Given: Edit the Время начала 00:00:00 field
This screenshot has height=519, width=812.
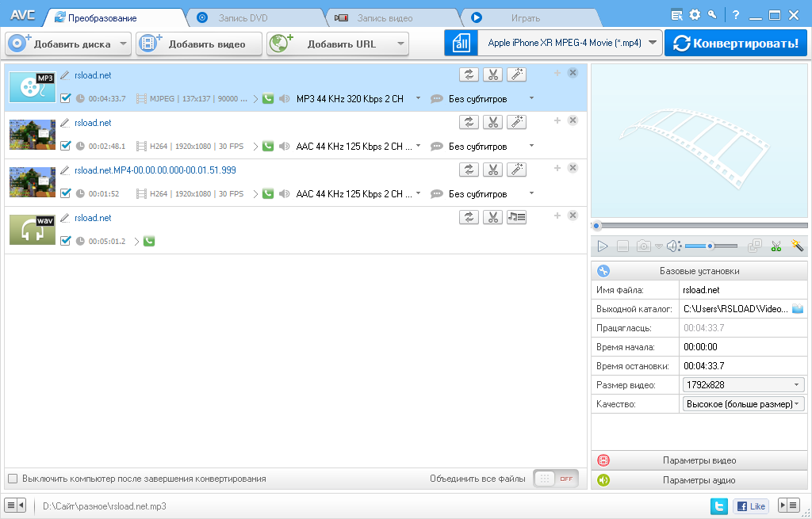Looking at the screenshot, I should pyautogui.click(x=743, y=347).
